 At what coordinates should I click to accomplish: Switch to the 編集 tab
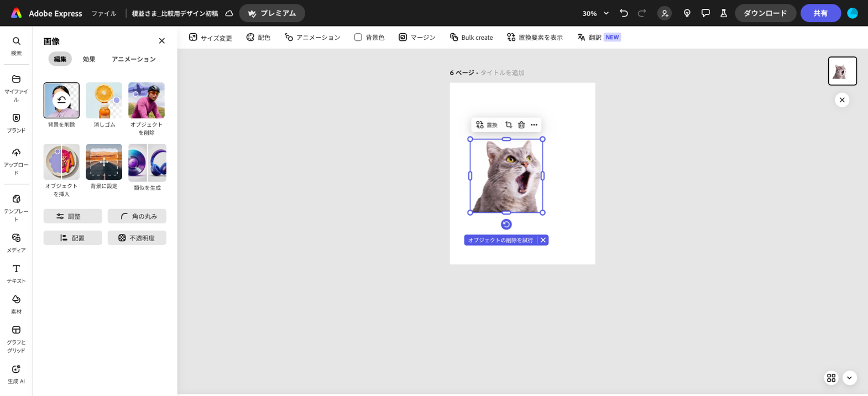click(x=60, y=59)
